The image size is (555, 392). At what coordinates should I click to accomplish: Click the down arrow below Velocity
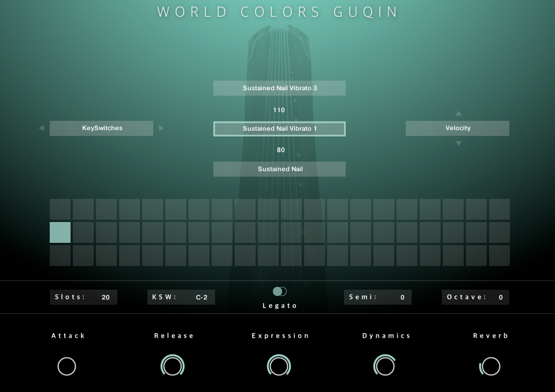pos(458,143)
